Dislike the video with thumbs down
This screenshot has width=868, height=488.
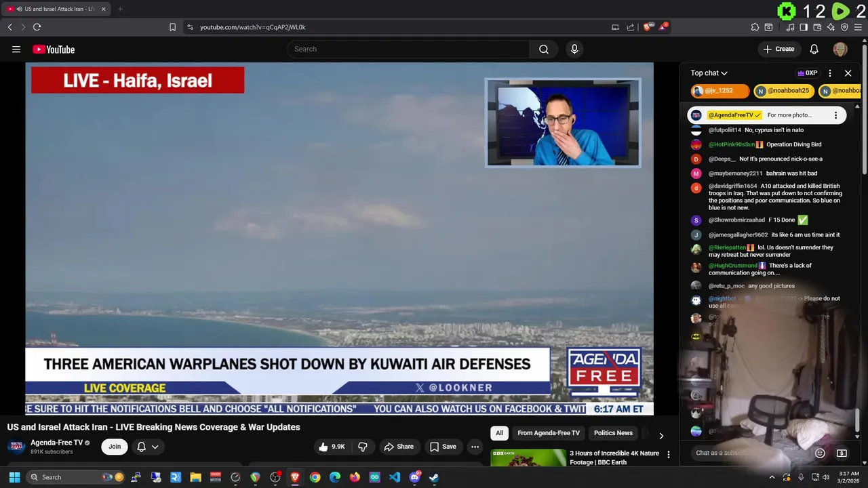point(363,447)
